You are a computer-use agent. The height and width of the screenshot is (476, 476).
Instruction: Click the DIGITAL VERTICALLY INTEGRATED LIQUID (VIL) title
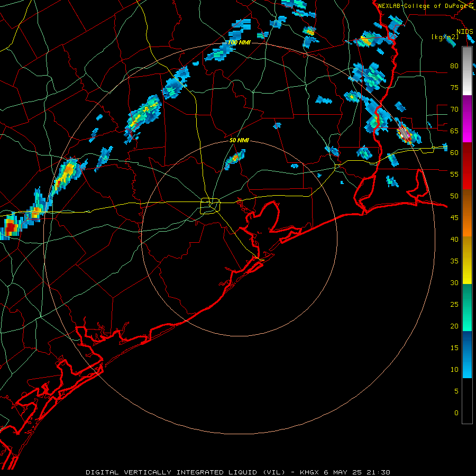tap(186, 472)
